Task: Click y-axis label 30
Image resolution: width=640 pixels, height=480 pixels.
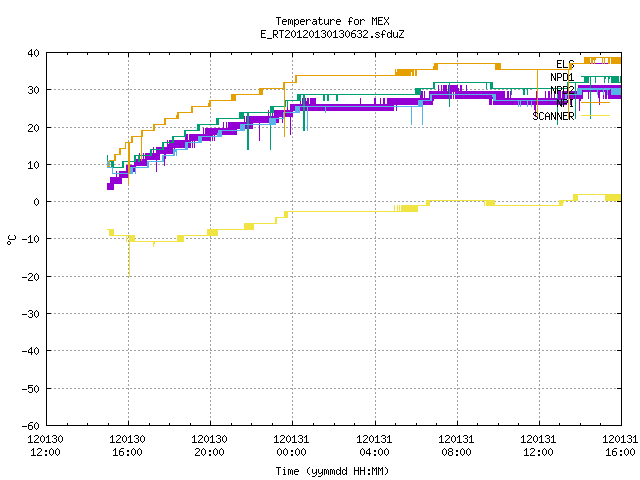Action: [x=33, y=90]
